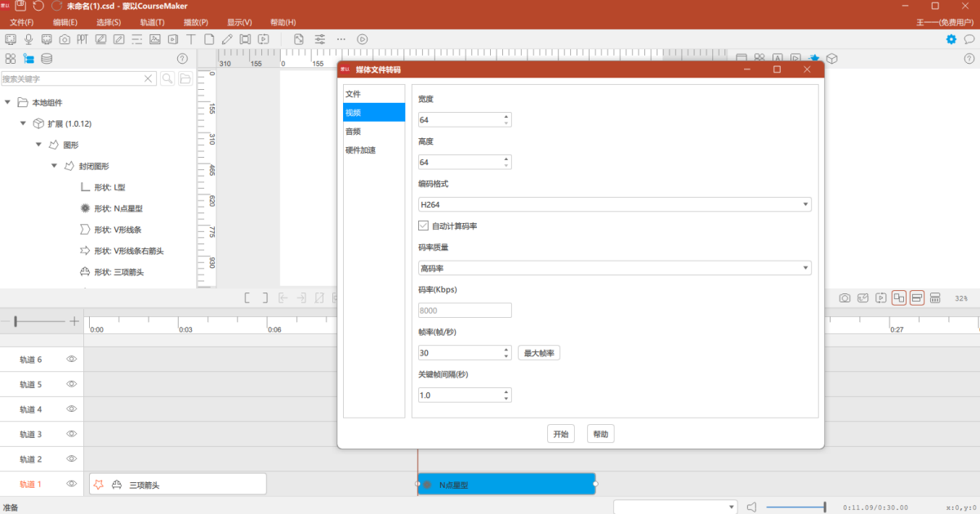This screenshot has height=514, width=980.
Task: Click the volume slider in status bar
Action: tap(795, 507)
